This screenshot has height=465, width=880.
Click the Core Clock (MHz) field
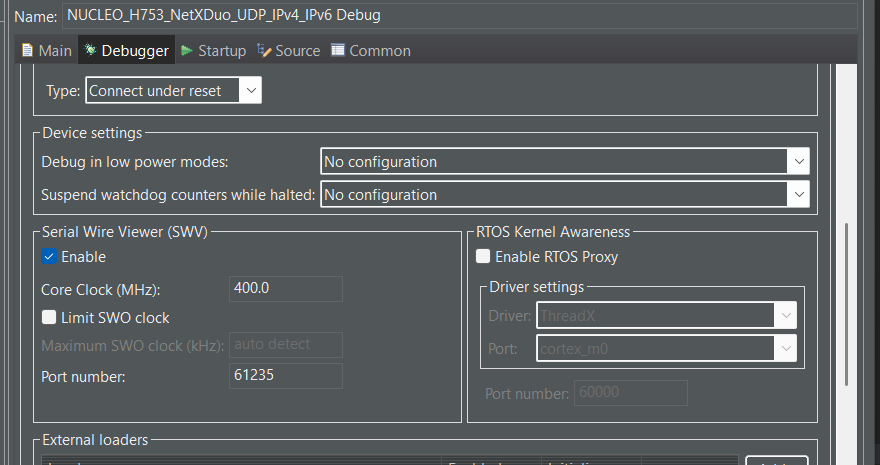pyautogui.click(x=286, y=289)
